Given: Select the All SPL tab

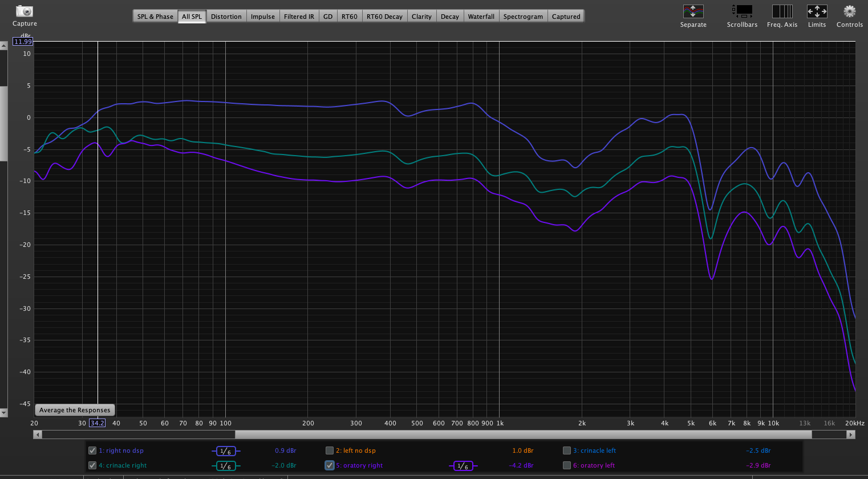Looking at the screenshot, I should click(x=192, y=17).
